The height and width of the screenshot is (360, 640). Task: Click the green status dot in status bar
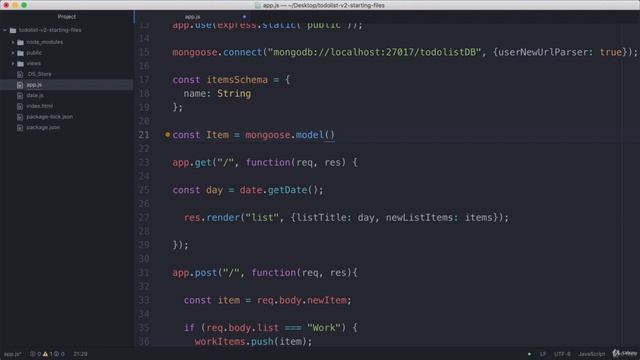(529, 354)
